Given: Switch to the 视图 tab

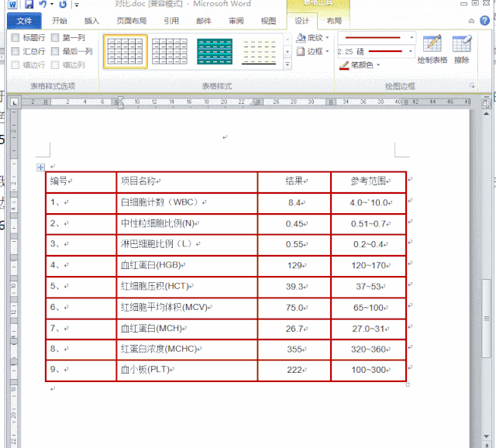Looking at the screenshot, I should tap(268, 21).
